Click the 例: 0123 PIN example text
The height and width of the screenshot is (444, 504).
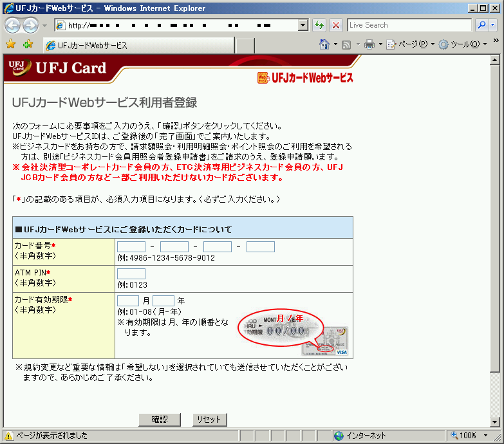(x=132, y=285)
